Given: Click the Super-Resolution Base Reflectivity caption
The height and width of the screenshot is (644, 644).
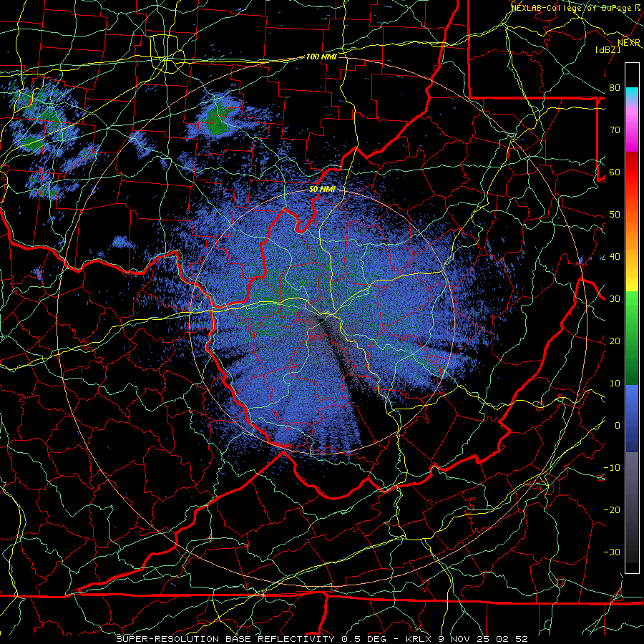Looking at the screenshot, I should tap(321, 639).
